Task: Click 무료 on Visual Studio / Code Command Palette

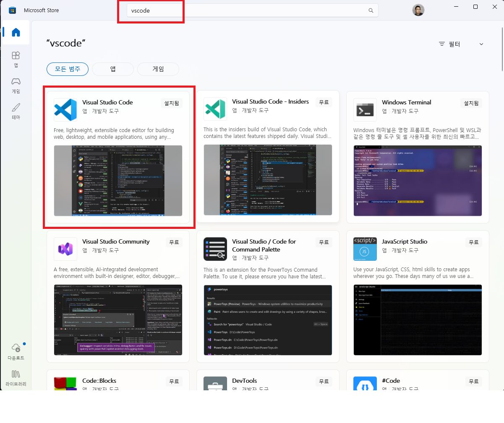Action: [x=324, y=242]
